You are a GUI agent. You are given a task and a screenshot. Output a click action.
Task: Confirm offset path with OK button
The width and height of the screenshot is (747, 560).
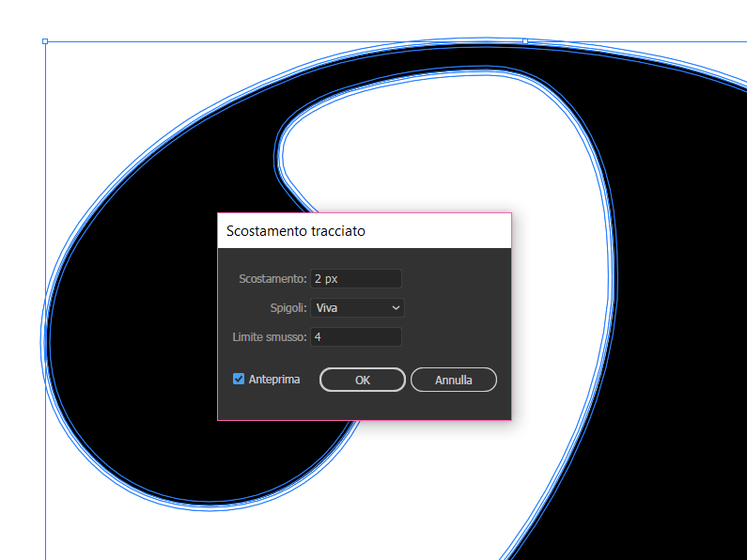pos(363,380)
